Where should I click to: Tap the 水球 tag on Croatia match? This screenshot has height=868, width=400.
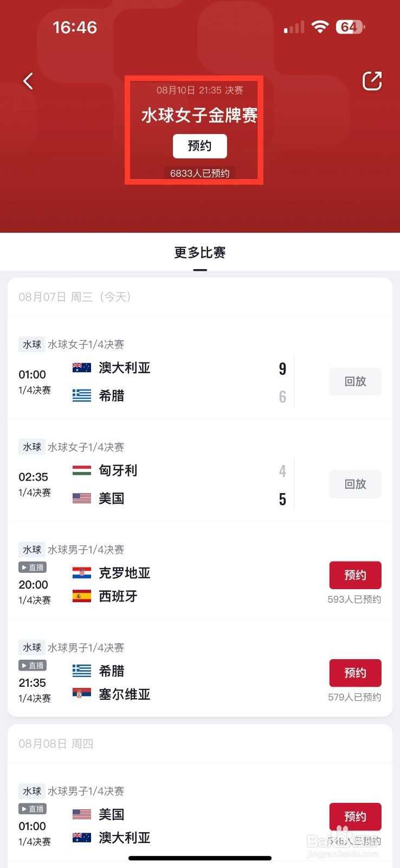tap(32, 550)
